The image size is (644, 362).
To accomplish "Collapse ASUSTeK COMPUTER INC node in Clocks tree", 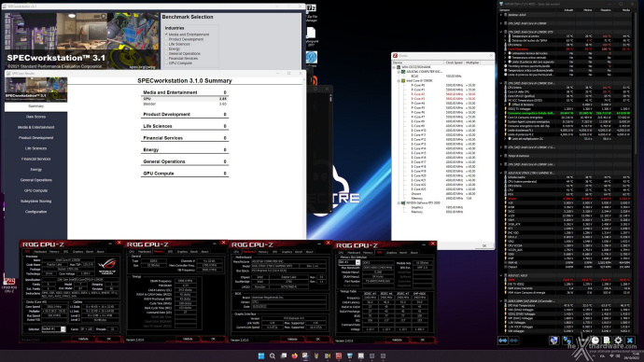I will [399, 72].
